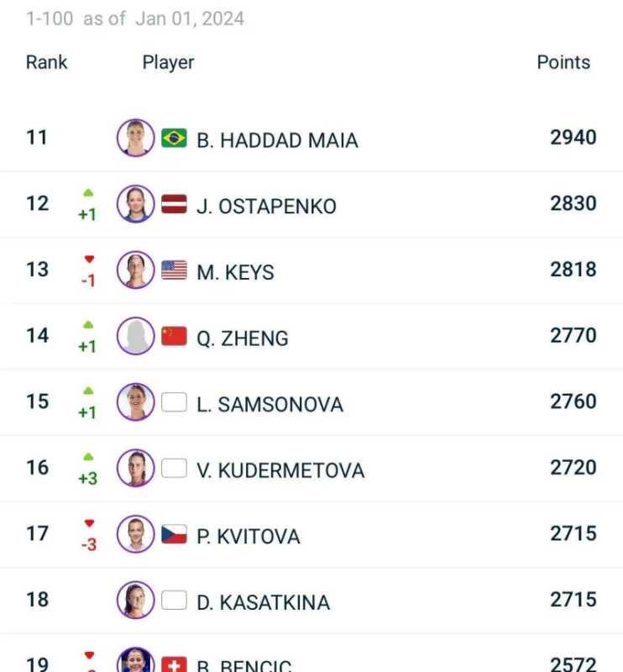
Task: Click the Brazil flag icon beside Haddad Maia
Action: point(174,138)
